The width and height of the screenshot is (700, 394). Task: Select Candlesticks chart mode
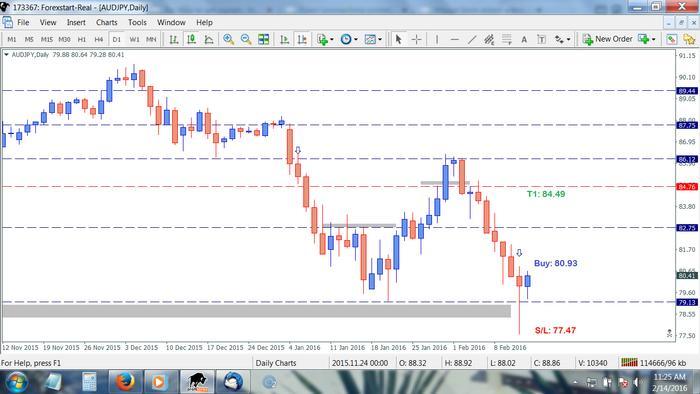tap(192, 39)
